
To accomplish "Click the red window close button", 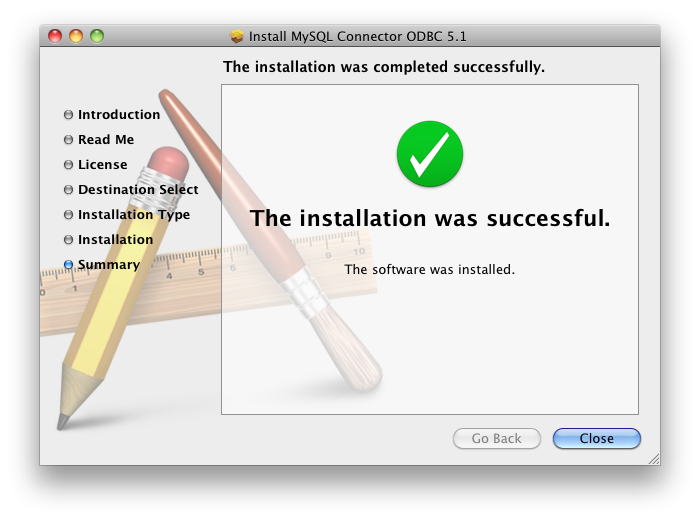I will tap(55, 36).
